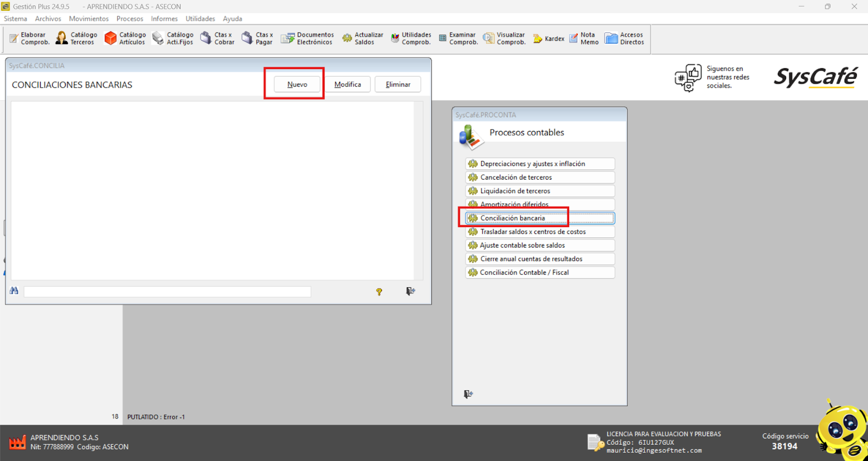Click the Actualizar Saldos toolbar item
The height and width of the screenshot is (461, 868).
[362, 39]
